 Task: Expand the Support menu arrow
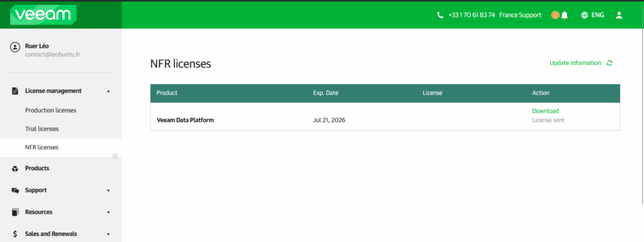108,190
